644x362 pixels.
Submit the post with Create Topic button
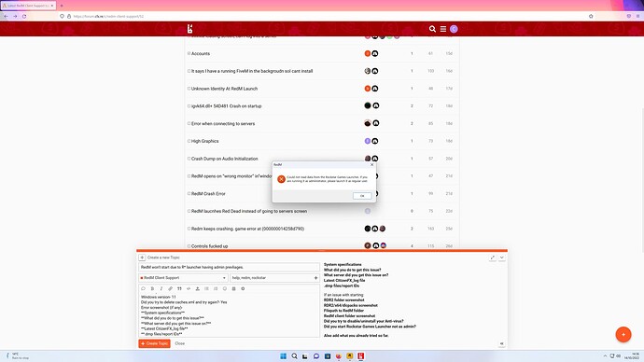click(154, 343)
